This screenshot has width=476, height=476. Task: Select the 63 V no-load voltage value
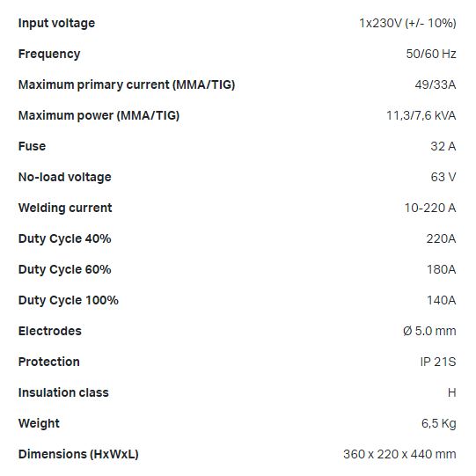pyautogui.click(x=443, y=177)
